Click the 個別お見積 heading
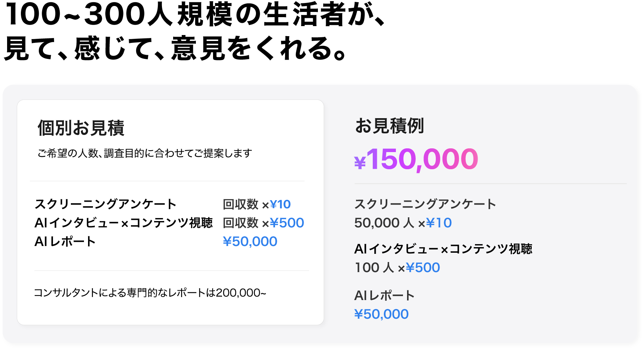Screen dimensions: 644x350 tap(81, 128)
